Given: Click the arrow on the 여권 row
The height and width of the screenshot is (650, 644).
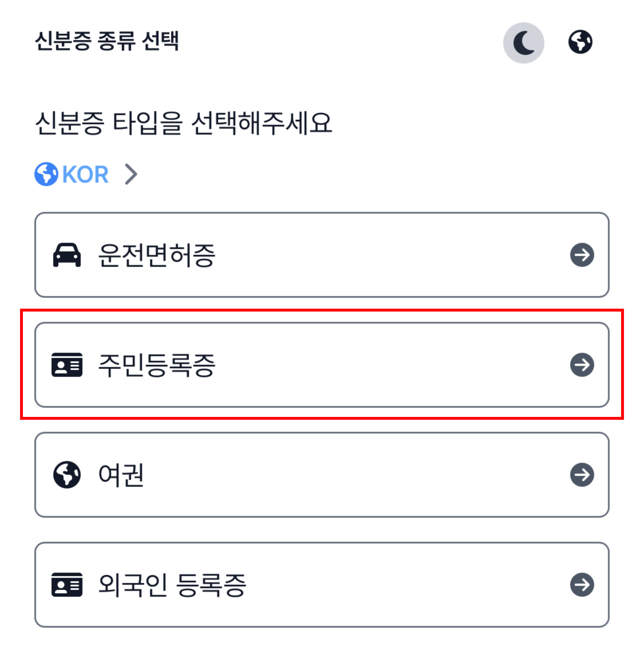Looking at the screenshot, I should click(x=582, y=474).
